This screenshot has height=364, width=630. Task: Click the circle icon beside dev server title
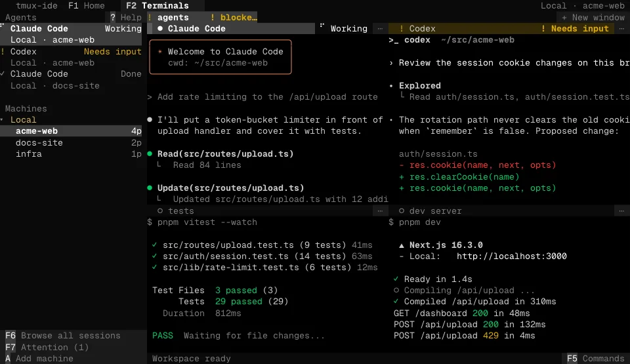(x=402, y=211)
